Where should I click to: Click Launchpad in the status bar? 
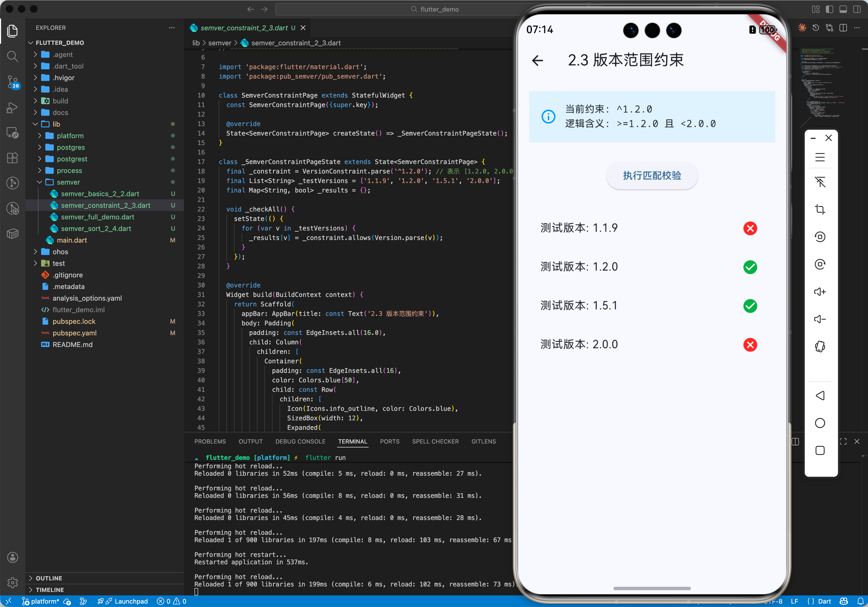tap(131, 601)
